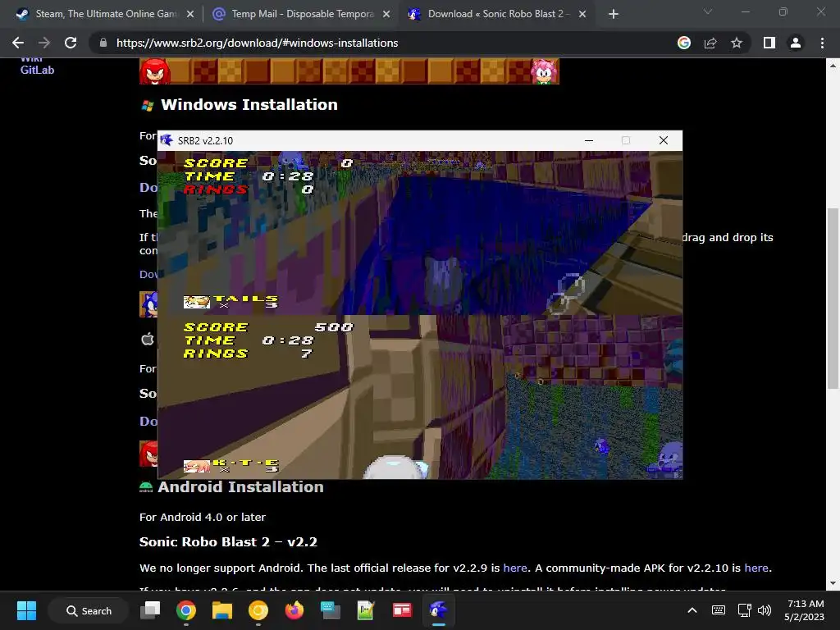The image size is (840, 630).
Task: Click the 'For Android 4.0 or later' text
Action: click(x=203, y=517)
